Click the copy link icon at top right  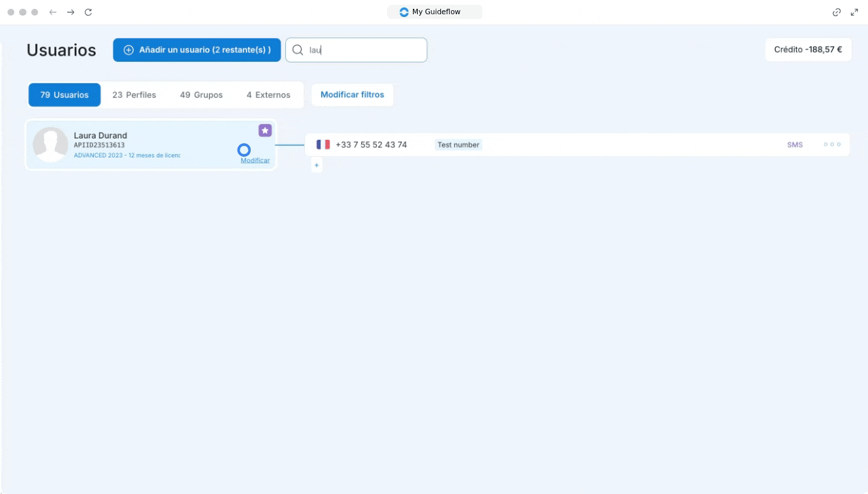coord(837,12)
